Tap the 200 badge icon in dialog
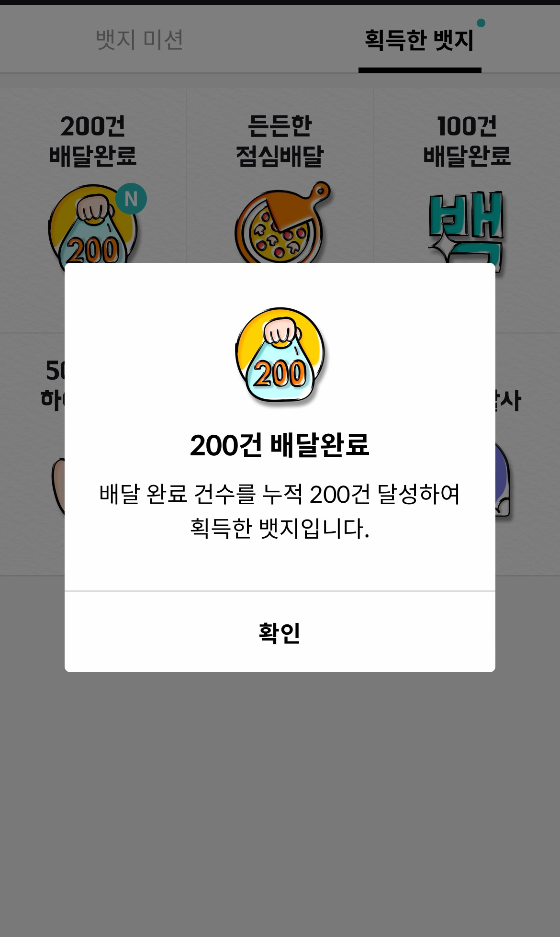Screen dimensions: 560x937 tap(280, 355)
